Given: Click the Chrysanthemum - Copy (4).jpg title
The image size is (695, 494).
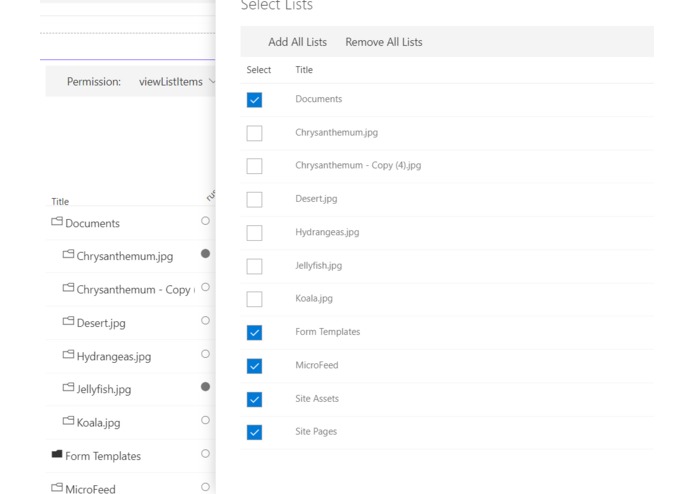Looking at the screenshot, I should tap(358, 165).
